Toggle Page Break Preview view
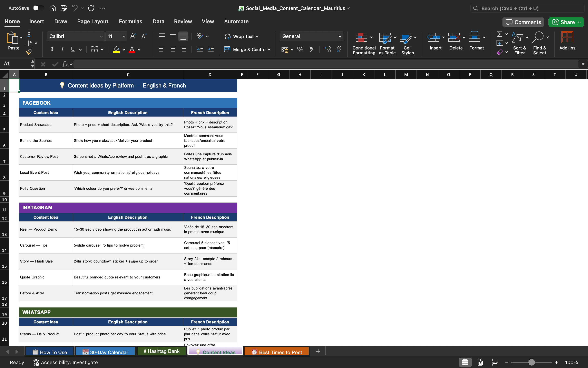Screen dimensions: 588x368 pos(495,362)
